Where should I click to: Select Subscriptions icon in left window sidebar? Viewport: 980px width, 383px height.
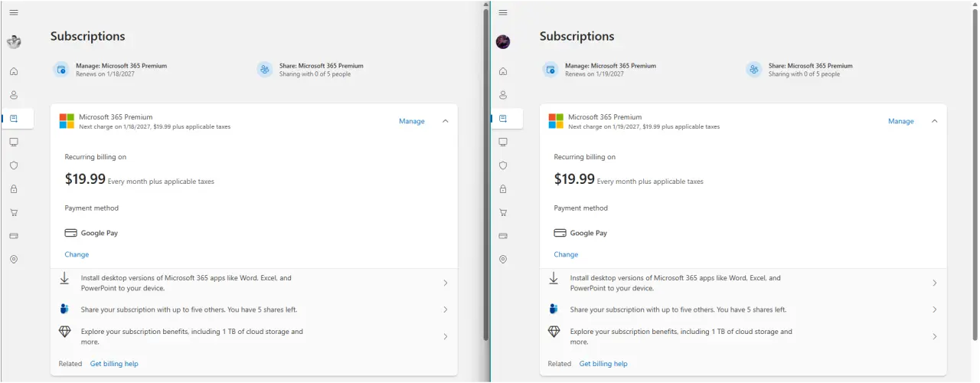click(14, 118)
